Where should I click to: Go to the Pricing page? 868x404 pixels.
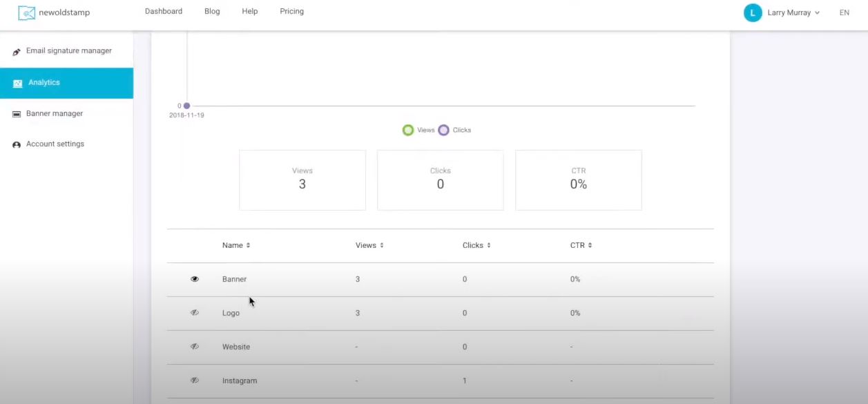pos(291,11)
